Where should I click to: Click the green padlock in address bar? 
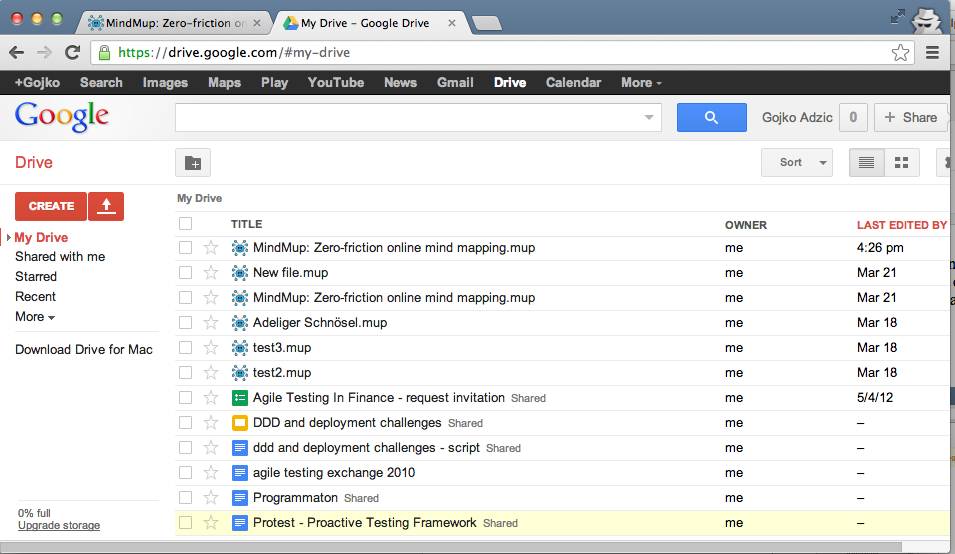pos(104,52)
